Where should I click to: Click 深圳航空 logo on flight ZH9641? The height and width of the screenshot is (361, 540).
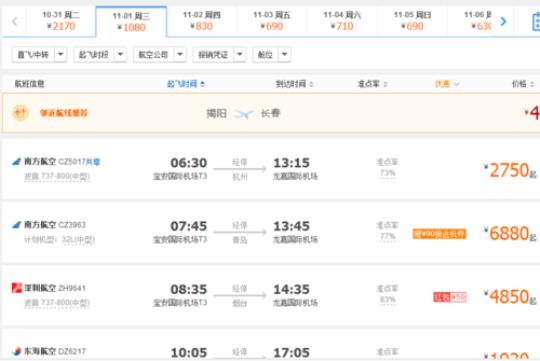point(17,288)
